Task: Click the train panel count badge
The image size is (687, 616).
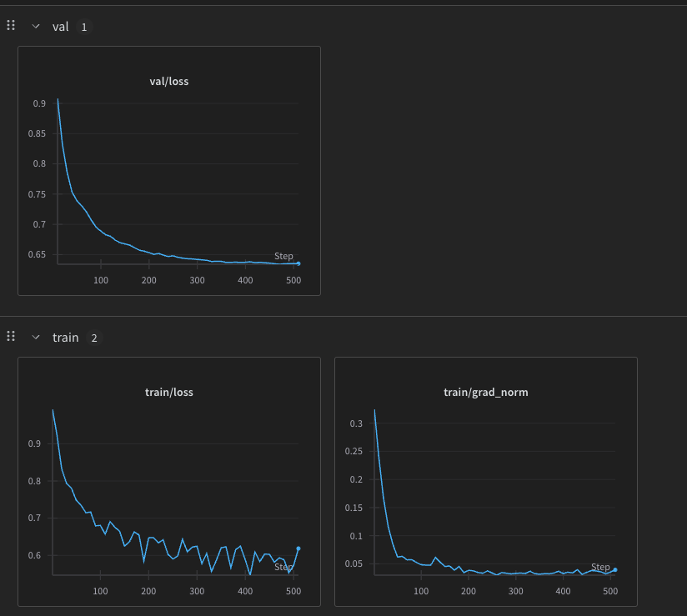Action: [94, 338]
